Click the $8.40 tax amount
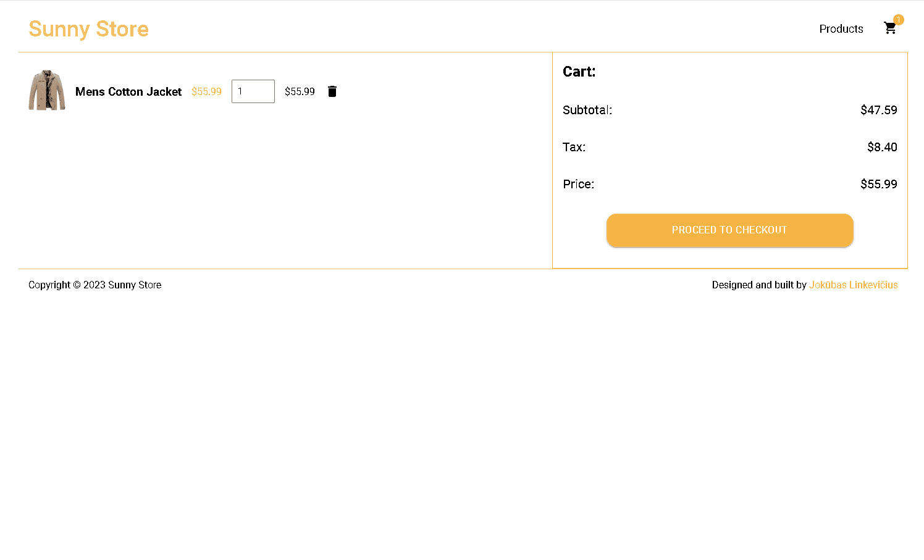 pos(881,147)
